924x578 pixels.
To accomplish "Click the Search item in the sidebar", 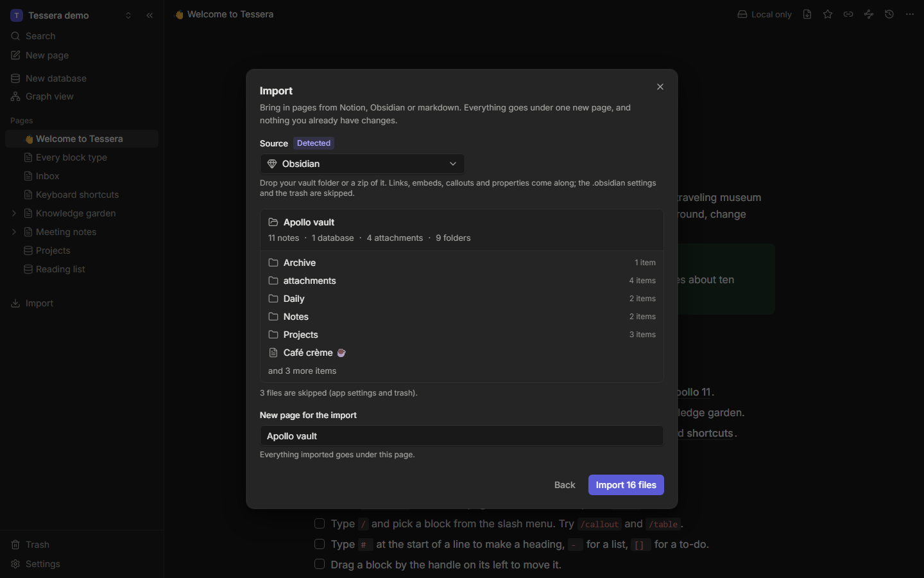I will (x=81, y=36).
